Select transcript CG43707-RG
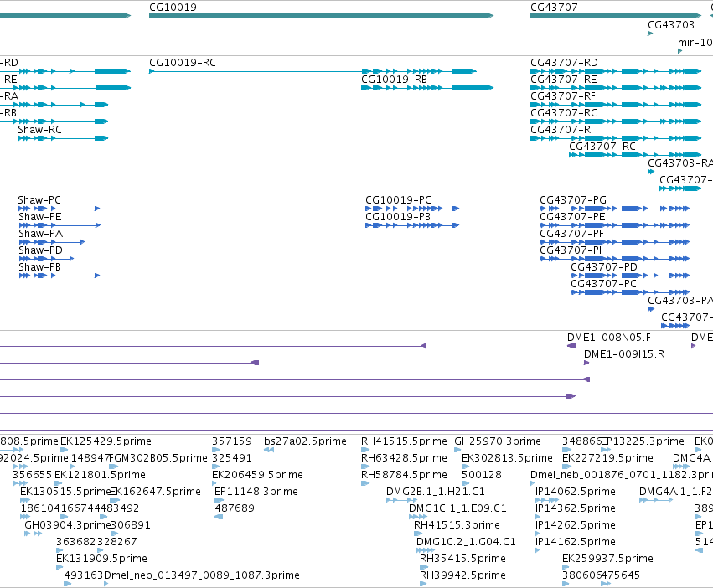Image resolution: width=713 pixels, height=588 pixels. pyautogui.click(x=616, y=121)
